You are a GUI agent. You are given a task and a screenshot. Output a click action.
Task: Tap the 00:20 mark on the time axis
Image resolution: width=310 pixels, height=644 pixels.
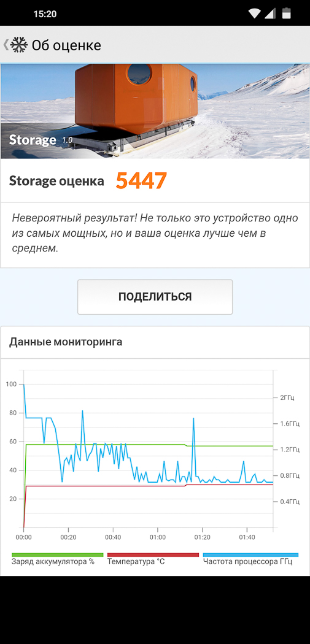tap(68, 537)
